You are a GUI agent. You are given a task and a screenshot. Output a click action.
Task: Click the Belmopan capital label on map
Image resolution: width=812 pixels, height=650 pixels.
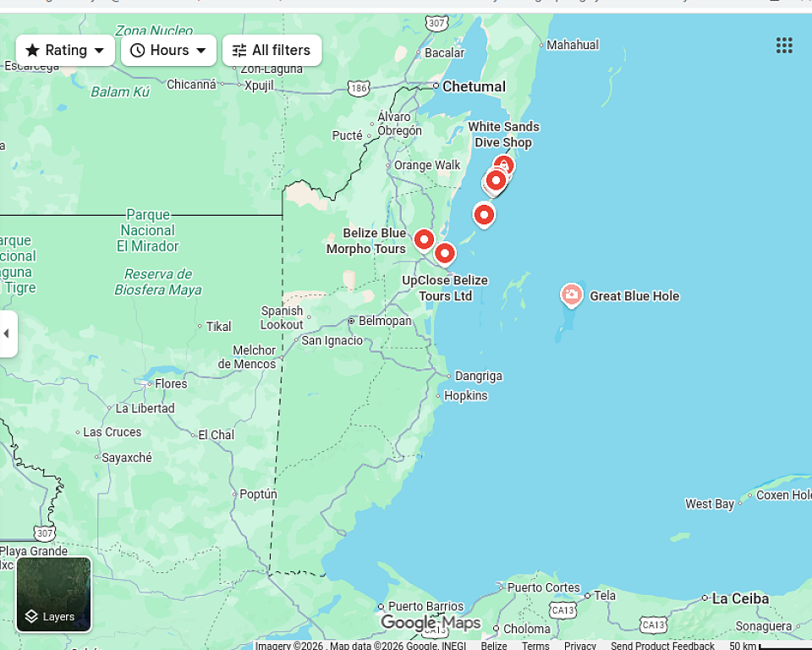pos(385,322)
